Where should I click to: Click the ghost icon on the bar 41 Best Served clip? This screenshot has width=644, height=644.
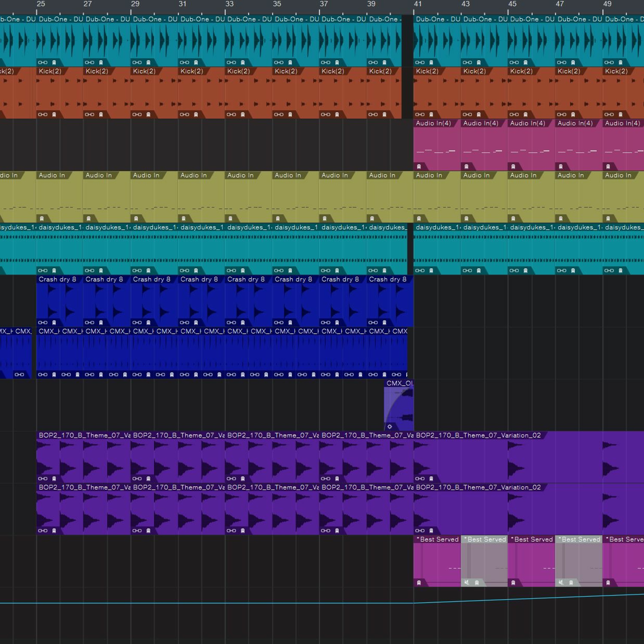[419, 583]
